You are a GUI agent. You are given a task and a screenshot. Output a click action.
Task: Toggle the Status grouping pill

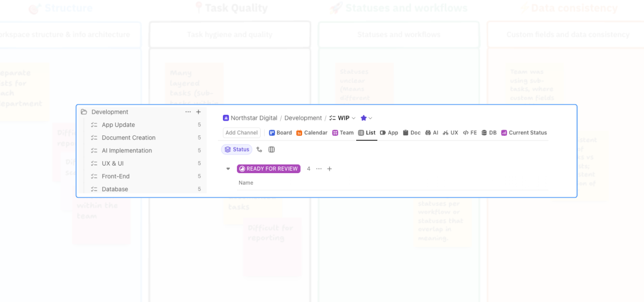click(236, 149)
